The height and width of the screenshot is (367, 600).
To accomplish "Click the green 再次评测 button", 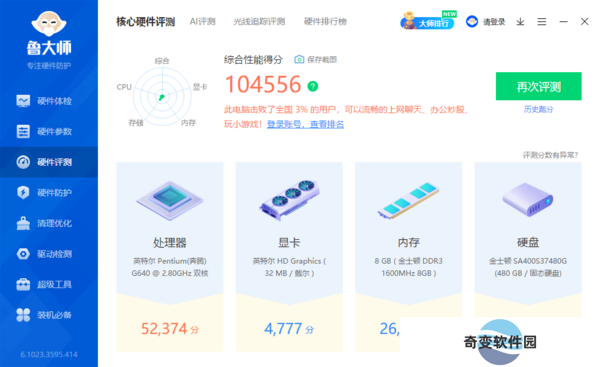I will (538, 86).
